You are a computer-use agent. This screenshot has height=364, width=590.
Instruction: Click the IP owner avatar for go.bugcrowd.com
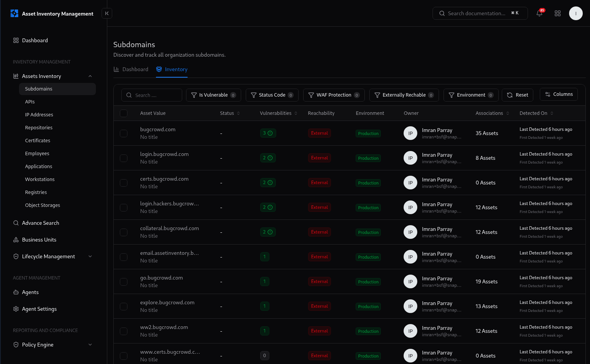[410, 281]
